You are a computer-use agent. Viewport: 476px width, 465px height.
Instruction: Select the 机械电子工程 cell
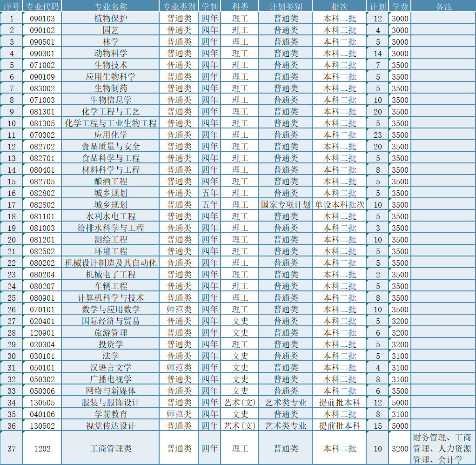110,275
